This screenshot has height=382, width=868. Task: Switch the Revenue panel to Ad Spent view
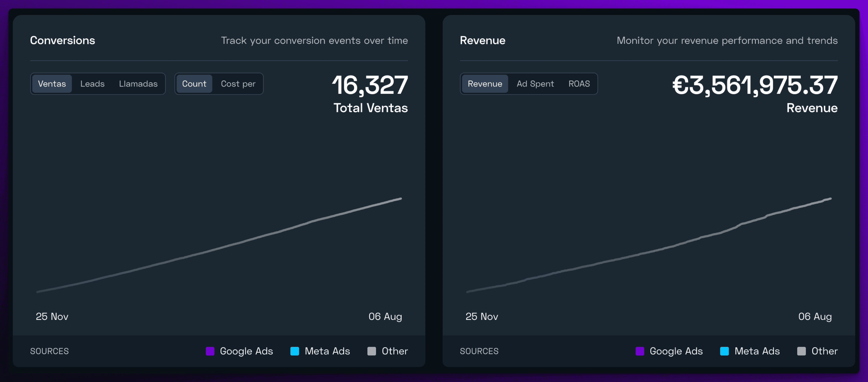tap(535, 84)
